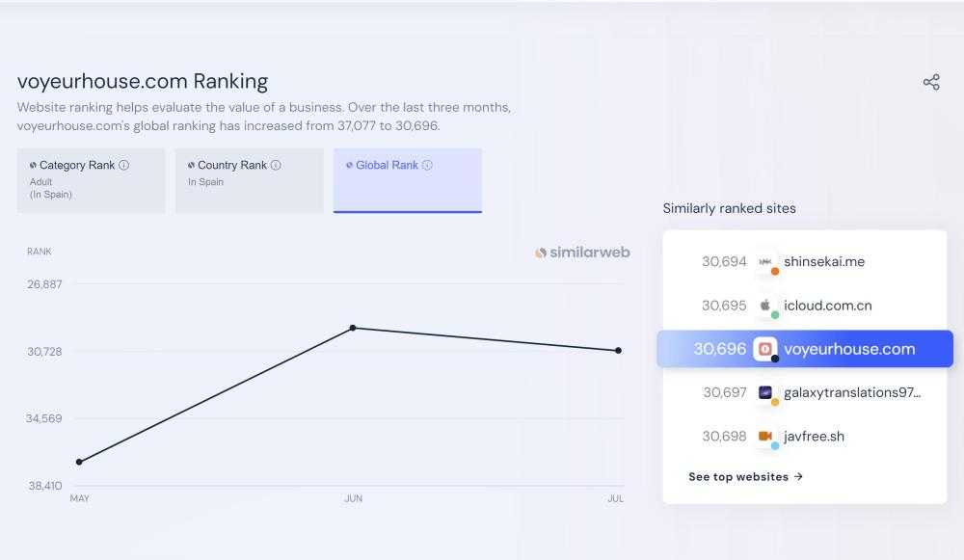The width and height of the screenshot is (964, 560).
Task: Switch to the Country Rank tab
Action: [x=249, y=180]
